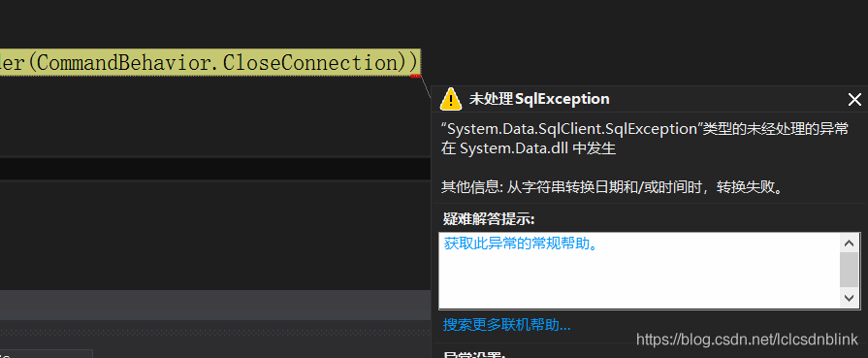The width and height of the screenshot is (868, 358).
Task: Click the dotted panel grip strip below editor
Action: click(215, 333)
